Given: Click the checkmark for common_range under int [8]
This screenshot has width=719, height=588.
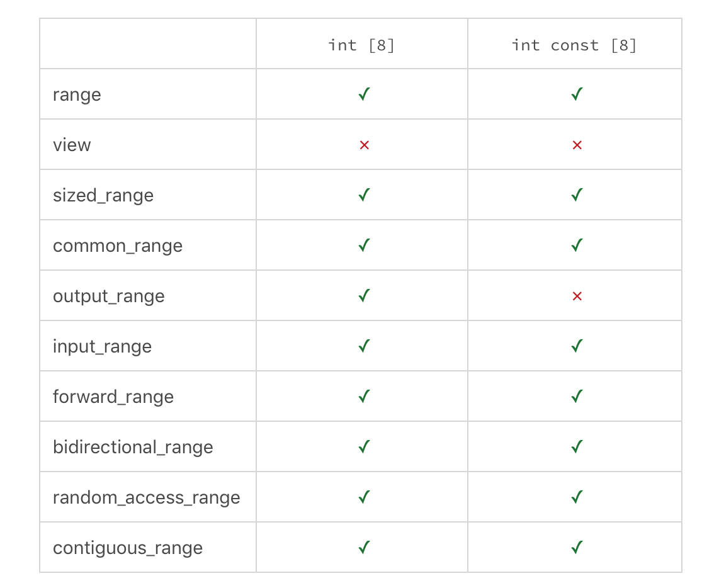Looking at the screenshot, I should (364, 245).
